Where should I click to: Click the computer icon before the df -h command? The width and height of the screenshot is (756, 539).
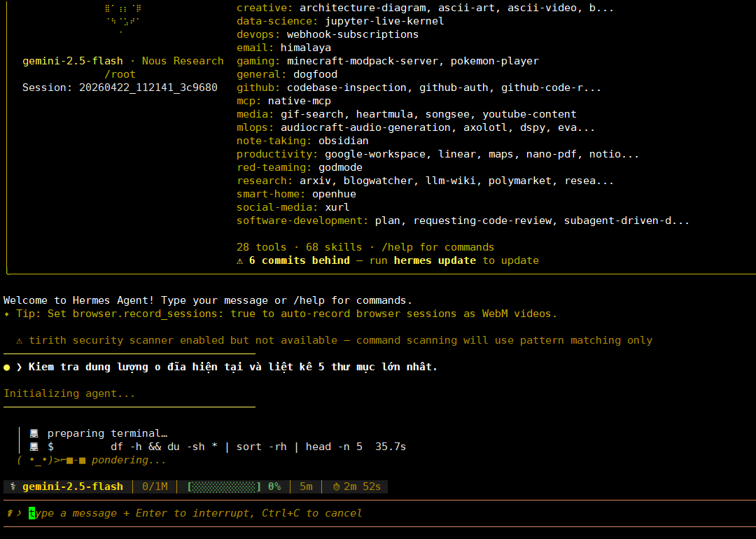click(34, 447)
